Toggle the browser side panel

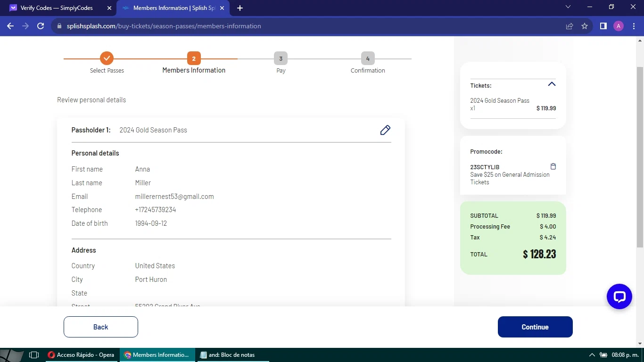pos(603,26)
